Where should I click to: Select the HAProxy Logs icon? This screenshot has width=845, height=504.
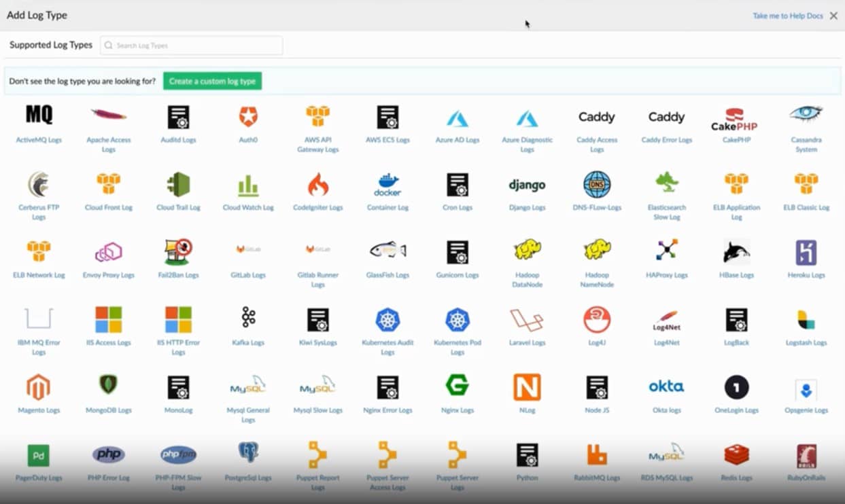tap(667, 250)
